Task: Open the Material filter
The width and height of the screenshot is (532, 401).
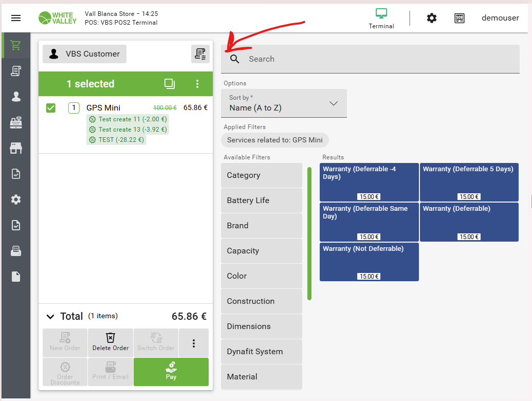Action: click(262, 376)
